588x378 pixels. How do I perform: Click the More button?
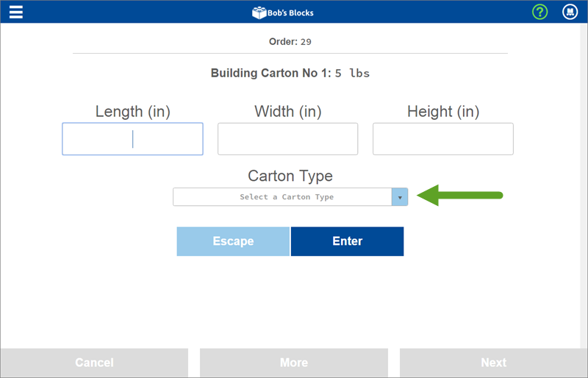[294, 363]
